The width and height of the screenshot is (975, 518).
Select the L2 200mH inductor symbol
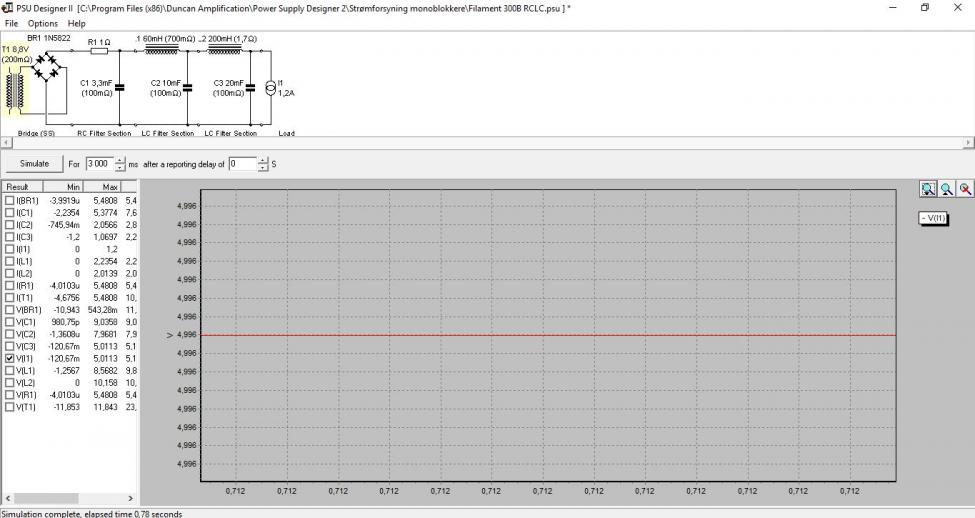(224, 50)
